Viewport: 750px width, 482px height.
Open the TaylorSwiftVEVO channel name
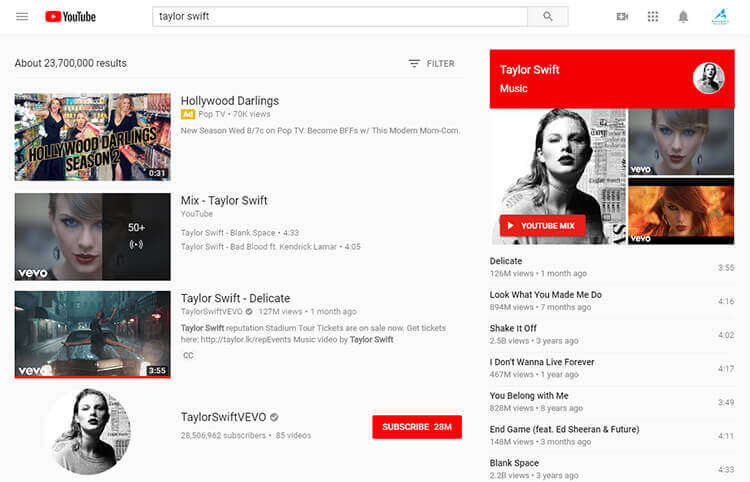[223, 417]
